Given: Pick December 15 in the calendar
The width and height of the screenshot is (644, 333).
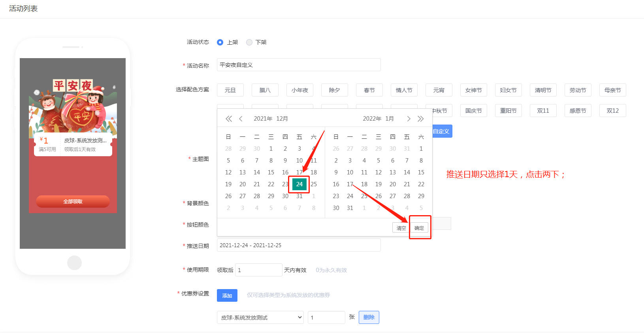Looking at the screenshot, I should [271, 172].
